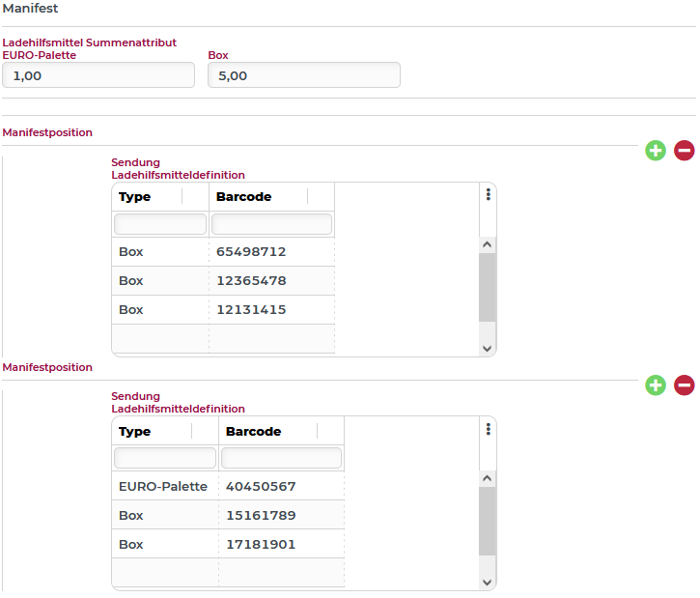Select row with barcode 17181901

coord(261,545)
